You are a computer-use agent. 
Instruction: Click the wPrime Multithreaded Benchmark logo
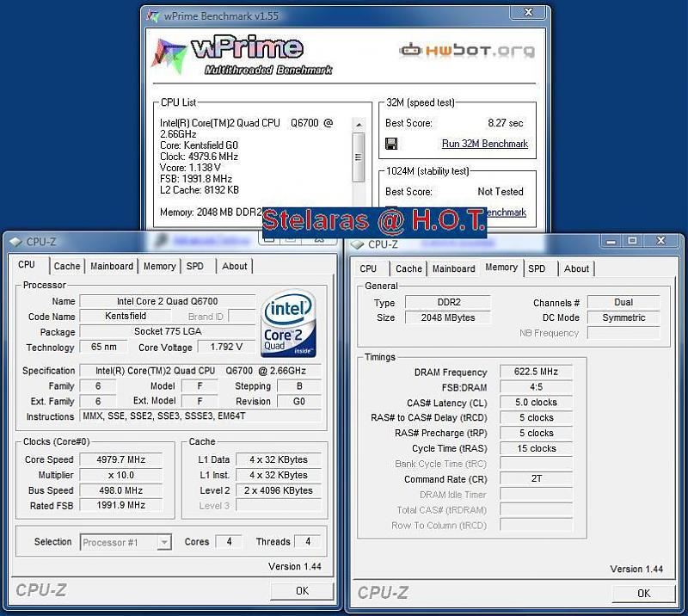pos(242,56)
